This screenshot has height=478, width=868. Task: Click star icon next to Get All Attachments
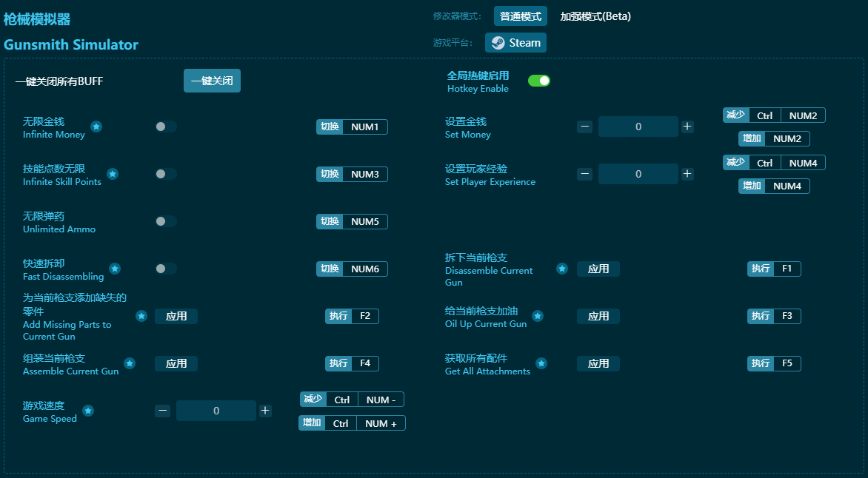541,363
